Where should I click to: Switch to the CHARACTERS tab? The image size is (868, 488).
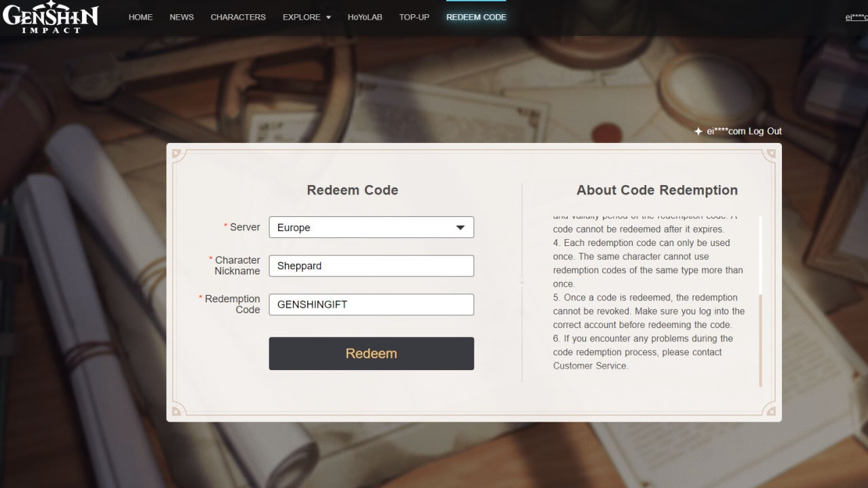(x=238, y=17)
